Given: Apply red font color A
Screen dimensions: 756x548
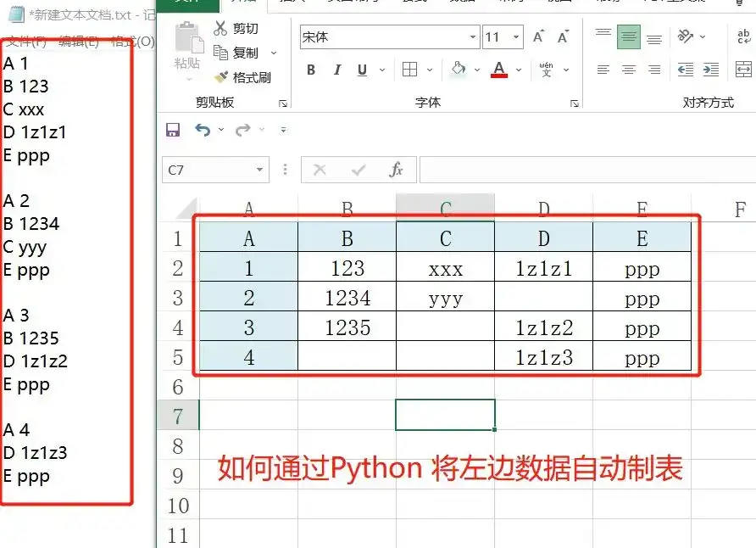Looking at the screenshot, I should coord(499,70).
